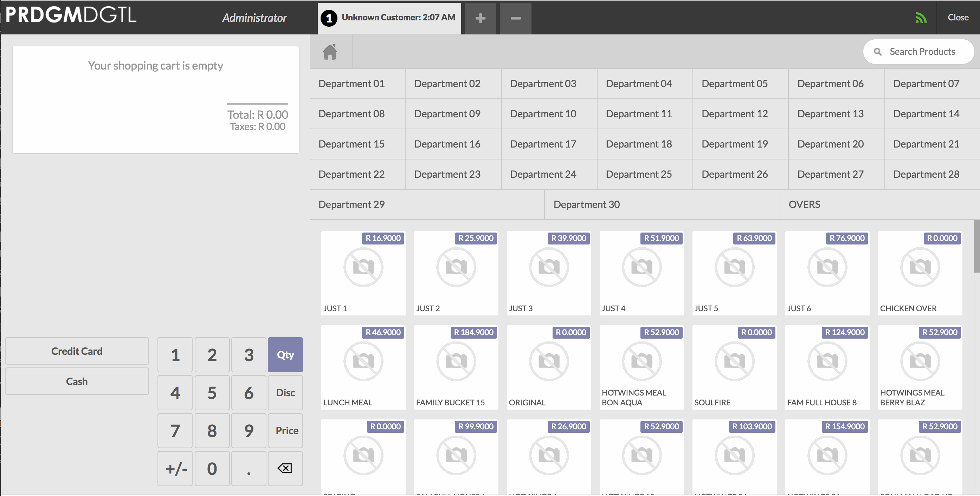The height and width of the screenshot is (496, 980).
Task: Add JUST 4 product to cart
Action: 641,273
